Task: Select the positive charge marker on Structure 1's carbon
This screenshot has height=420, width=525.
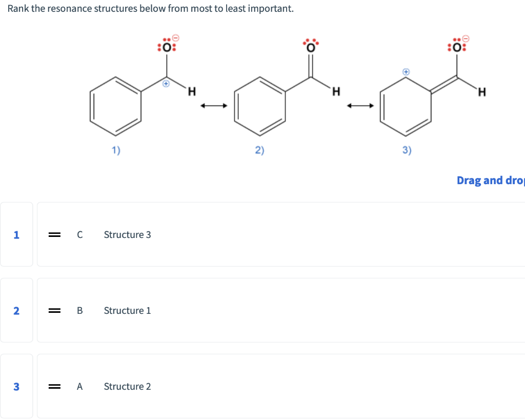Action: (166, 83)
